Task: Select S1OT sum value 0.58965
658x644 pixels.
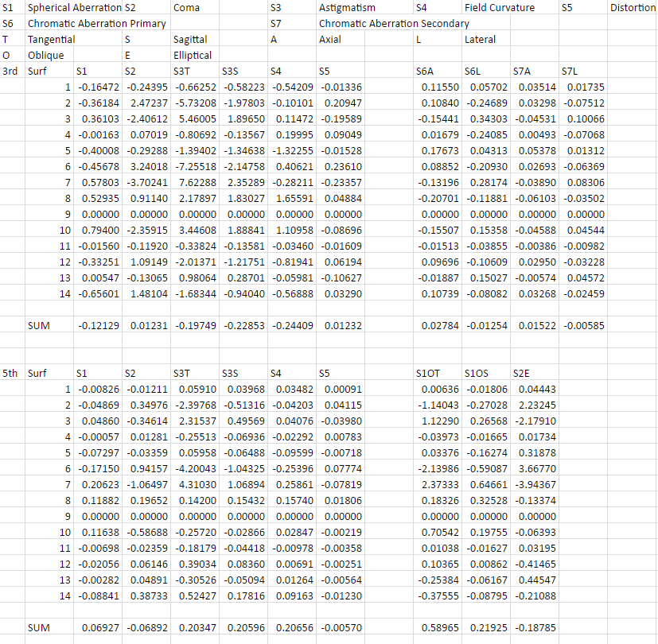Action: click(x=438, y=627)
